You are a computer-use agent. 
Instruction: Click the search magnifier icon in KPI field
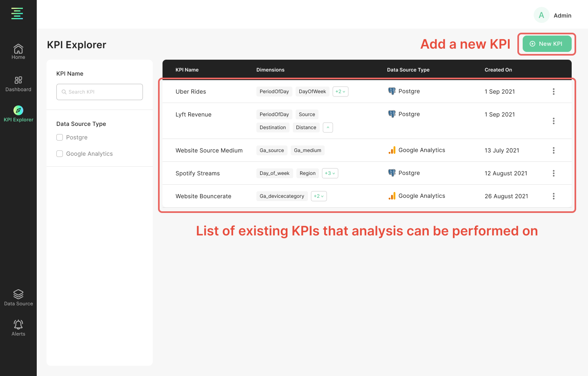(64, 92)
